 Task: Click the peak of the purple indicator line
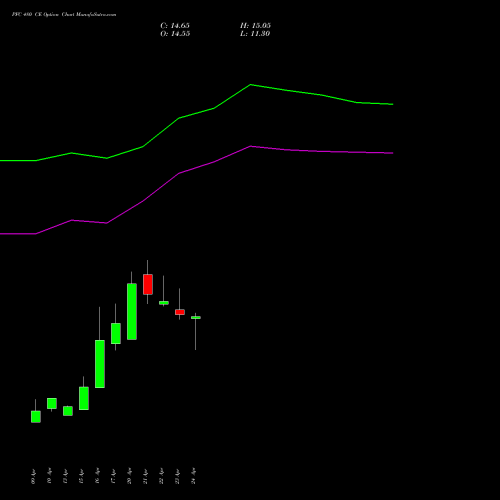(x=251, y=146)
